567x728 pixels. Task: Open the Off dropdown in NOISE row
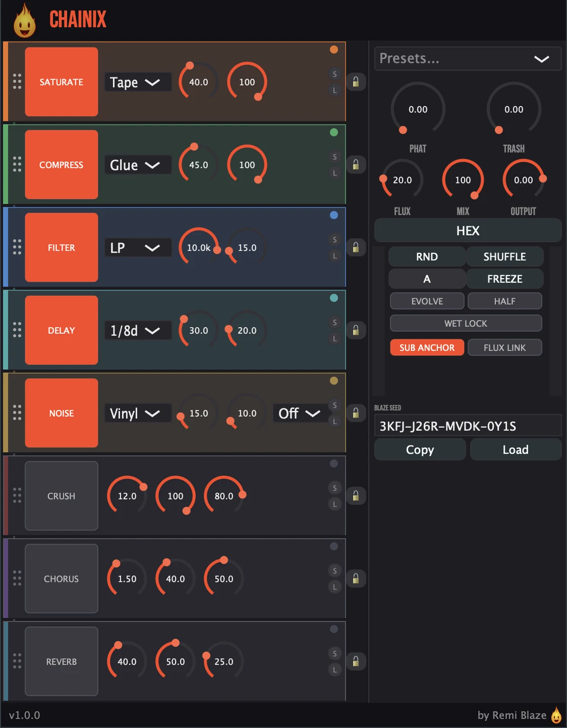tap(300, 413)
